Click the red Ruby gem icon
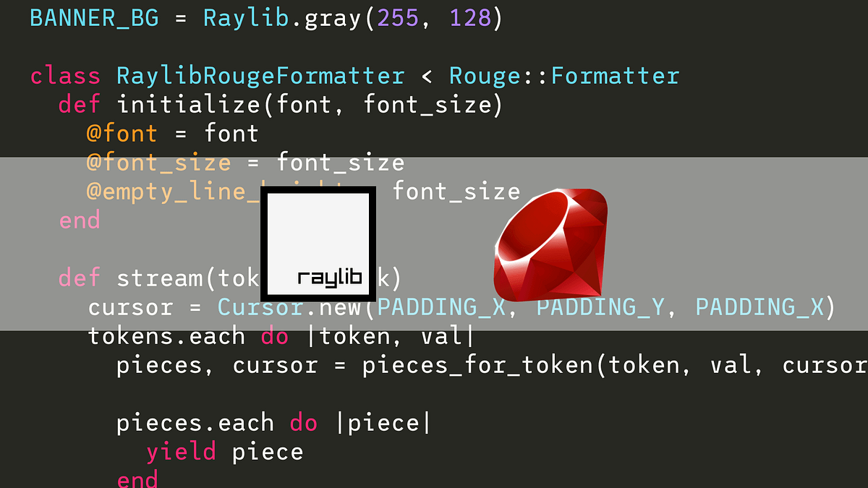Image resolution: width=868 pixels, height=488 pixels. [x=551, y=244]
